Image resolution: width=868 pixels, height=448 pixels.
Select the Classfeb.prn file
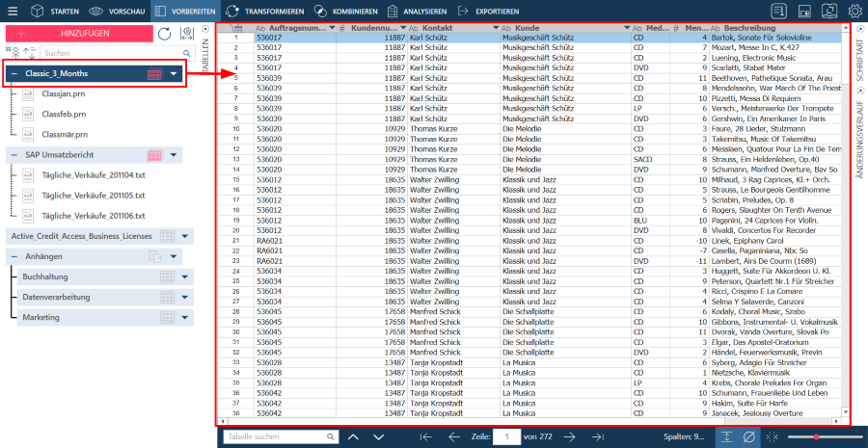click(64, 114)
